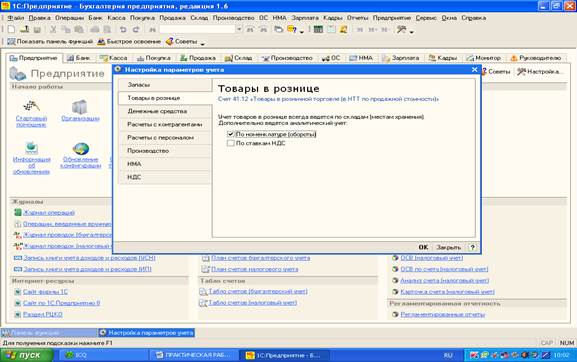Switch to Панель функций window tab at bottom
The width and height of the screenshot is (577, 362).
point(49,333)
